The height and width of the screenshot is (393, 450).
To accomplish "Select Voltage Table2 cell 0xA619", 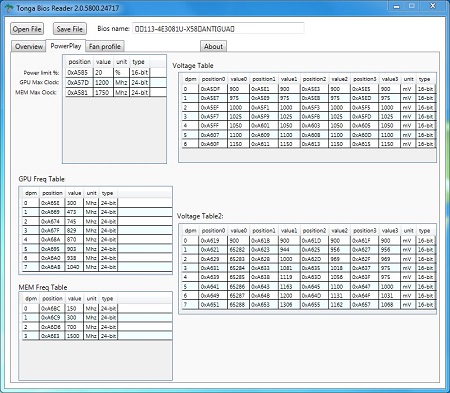I will [213, 240].
